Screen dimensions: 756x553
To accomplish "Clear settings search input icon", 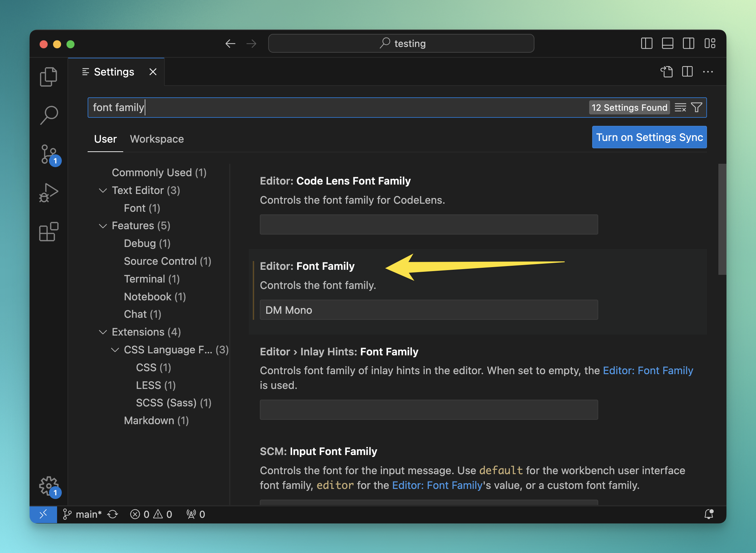I will 680,108.
